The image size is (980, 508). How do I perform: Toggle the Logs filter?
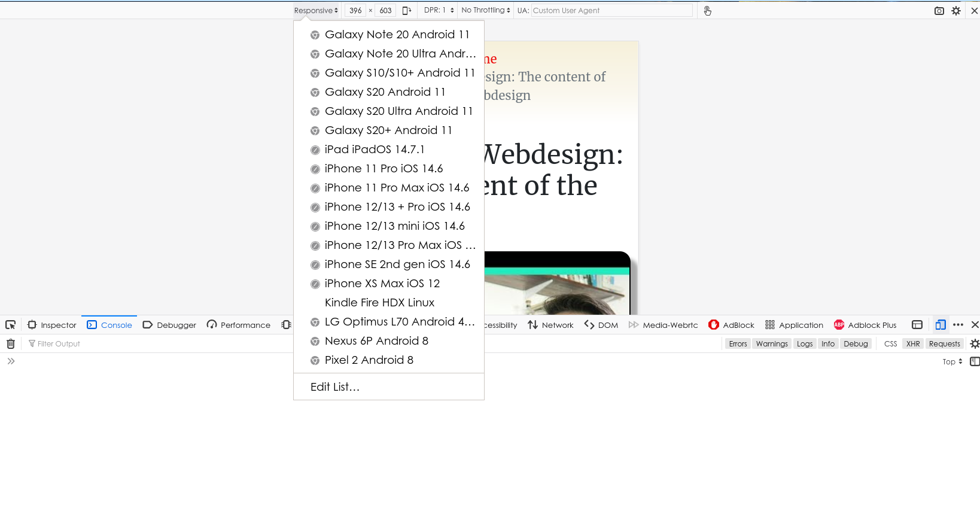tap(805, 343)
